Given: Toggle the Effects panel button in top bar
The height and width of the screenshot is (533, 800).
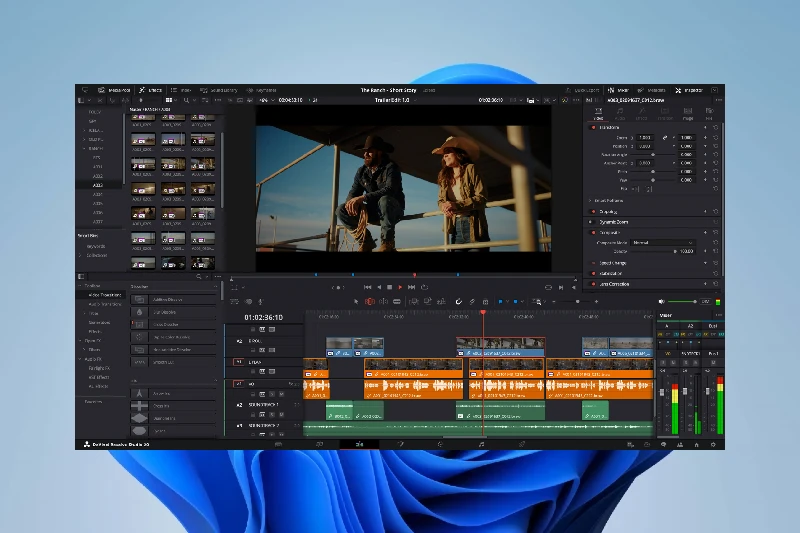Looking at the screenshot, I should 151,90.
